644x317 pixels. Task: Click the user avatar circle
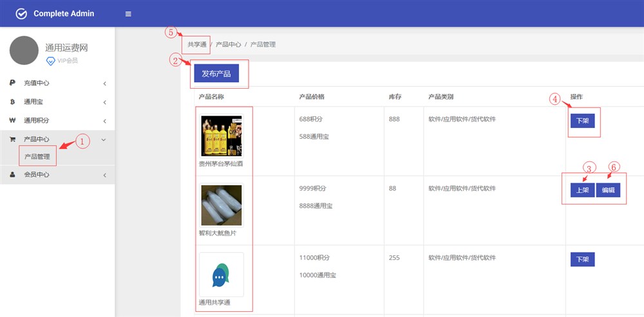[24, 50]
